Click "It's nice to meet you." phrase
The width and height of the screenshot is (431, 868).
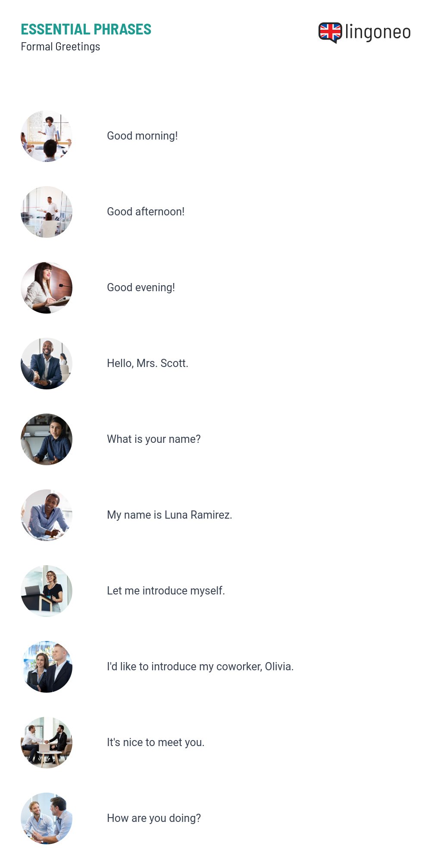[x=156, y=743]
